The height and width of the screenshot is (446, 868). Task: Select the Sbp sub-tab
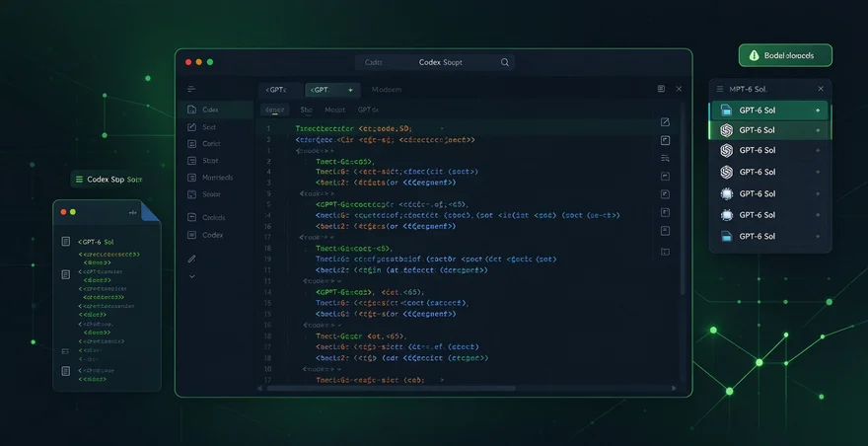pos(306,110)
